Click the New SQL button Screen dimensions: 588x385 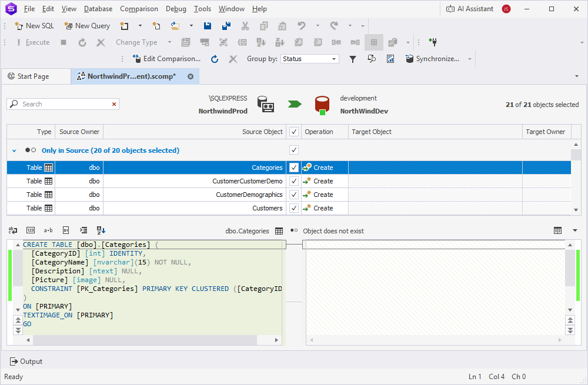[34, 26]
